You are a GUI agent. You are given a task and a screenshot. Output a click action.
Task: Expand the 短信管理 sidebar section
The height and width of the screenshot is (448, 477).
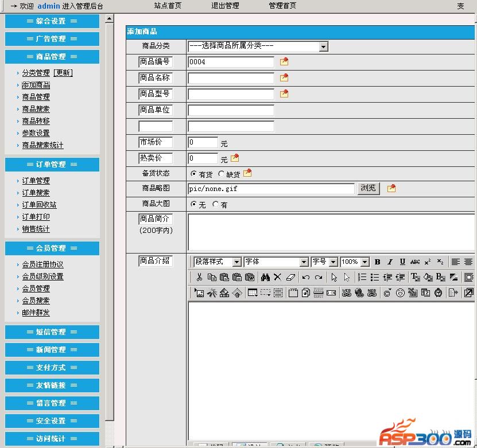coord(52,332)
